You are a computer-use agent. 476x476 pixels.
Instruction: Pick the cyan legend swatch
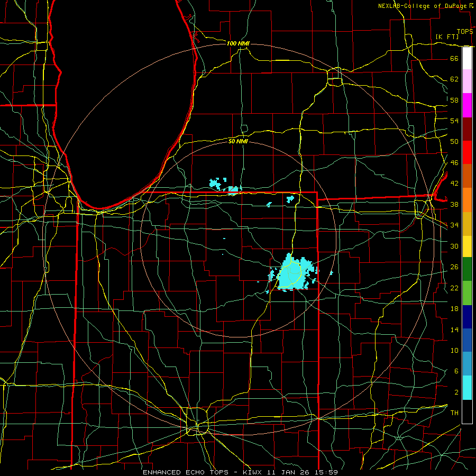click(467, 388)
